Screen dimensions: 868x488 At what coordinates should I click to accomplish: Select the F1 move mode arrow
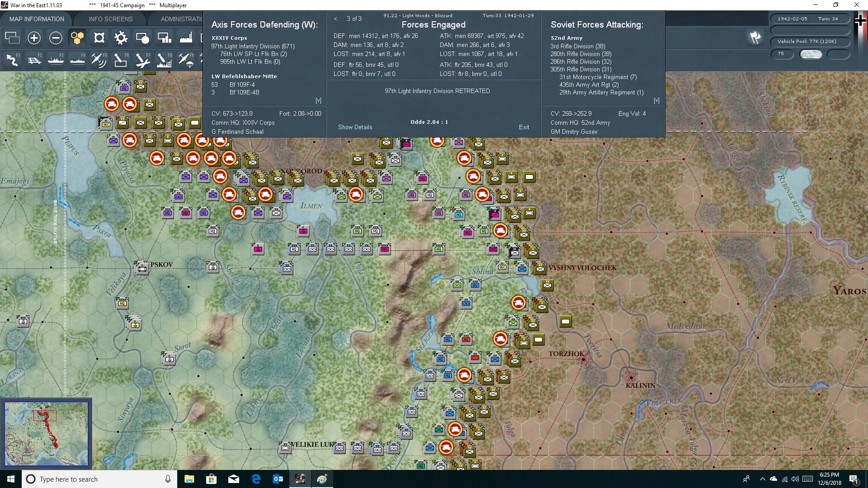[12, 60]
